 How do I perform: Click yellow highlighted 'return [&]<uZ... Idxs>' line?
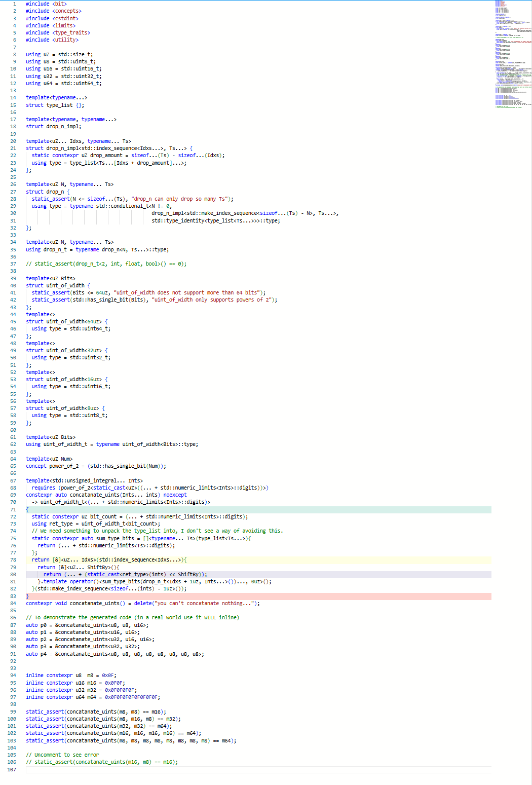[258, 560]
